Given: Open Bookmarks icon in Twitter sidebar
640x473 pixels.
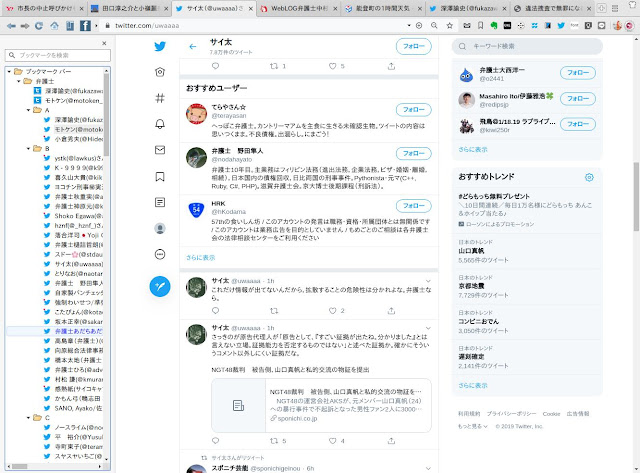Looking at the screenshot, I should [x=160, y=176].
